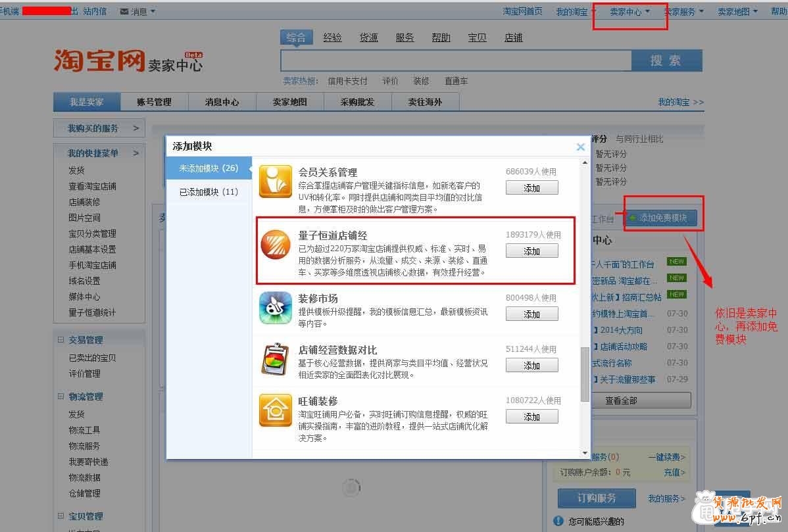Select the 经验 search tab
Viewport: 788px width, 532px height.
click(x=332, y=37)
